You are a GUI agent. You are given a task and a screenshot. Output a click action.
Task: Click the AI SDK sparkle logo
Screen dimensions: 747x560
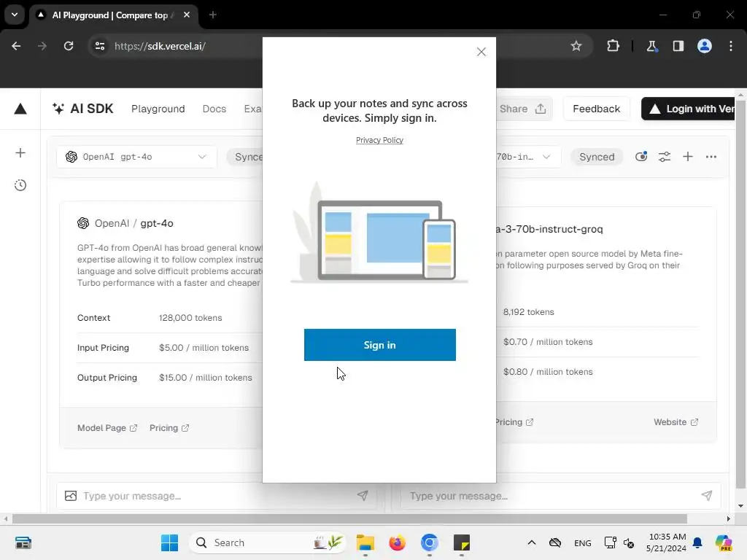pos(83,109)
